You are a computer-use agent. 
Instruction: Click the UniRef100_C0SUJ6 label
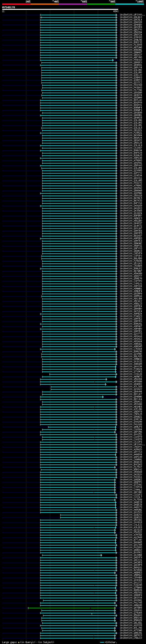click(x=131, y=374)
